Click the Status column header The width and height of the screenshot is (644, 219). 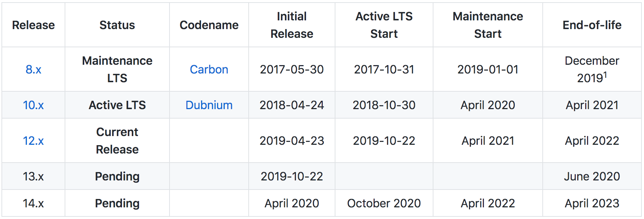(117, 25)
